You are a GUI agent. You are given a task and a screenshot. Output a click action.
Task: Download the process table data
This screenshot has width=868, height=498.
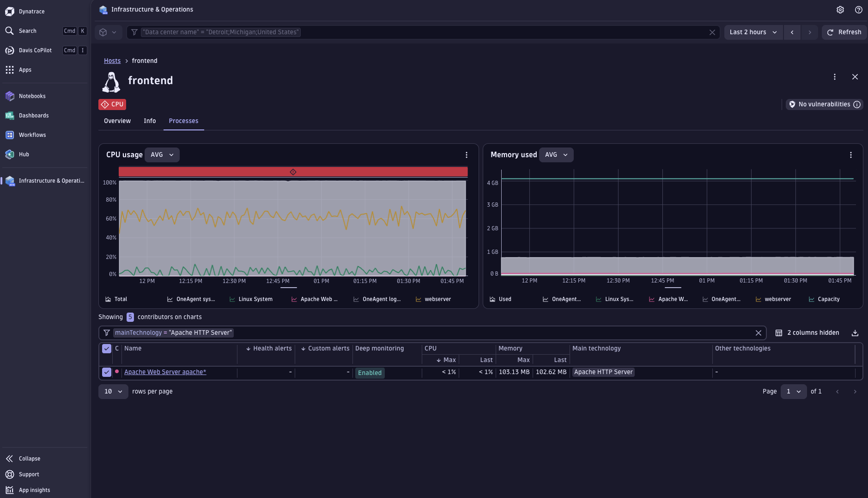pos(855,333)
